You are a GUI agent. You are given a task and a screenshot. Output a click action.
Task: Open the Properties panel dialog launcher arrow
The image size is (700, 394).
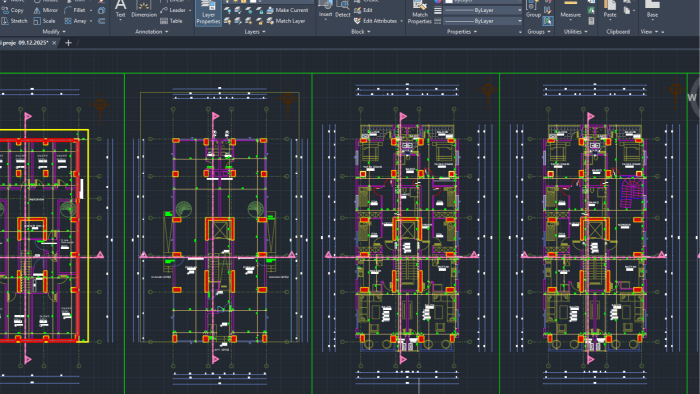point(520,32)
